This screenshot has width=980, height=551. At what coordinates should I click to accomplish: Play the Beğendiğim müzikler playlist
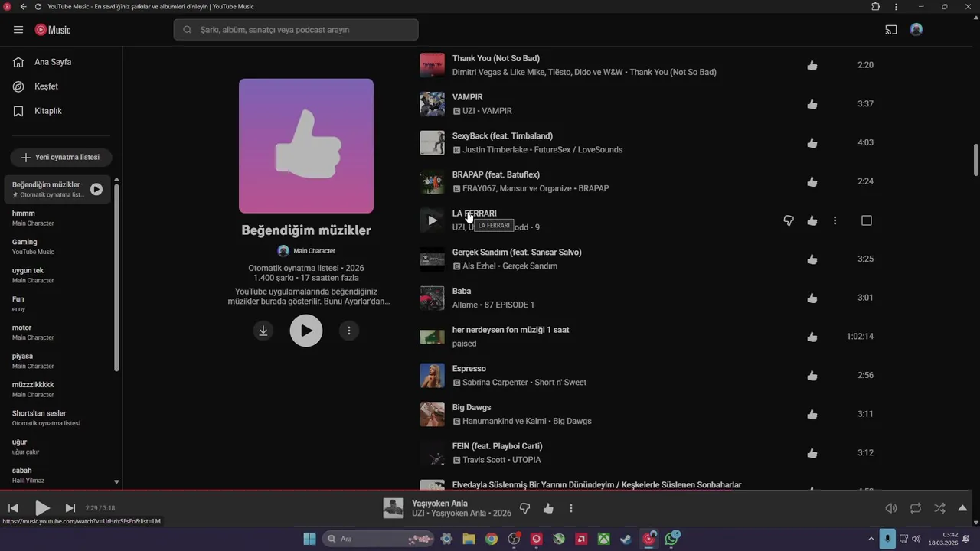306,331
